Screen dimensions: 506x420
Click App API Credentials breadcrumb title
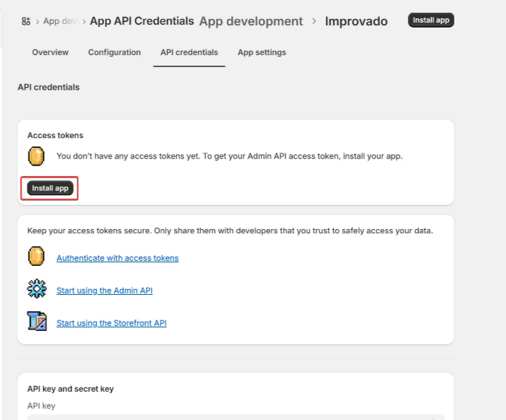pos(142,21)
